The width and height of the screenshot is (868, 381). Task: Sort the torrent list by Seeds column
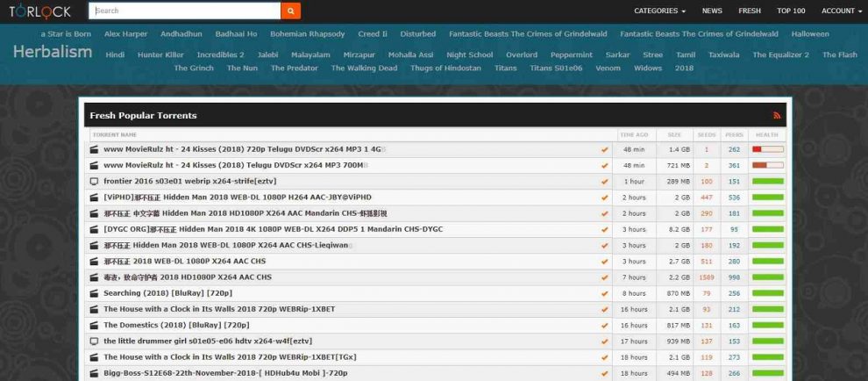[x=706, y=135]
